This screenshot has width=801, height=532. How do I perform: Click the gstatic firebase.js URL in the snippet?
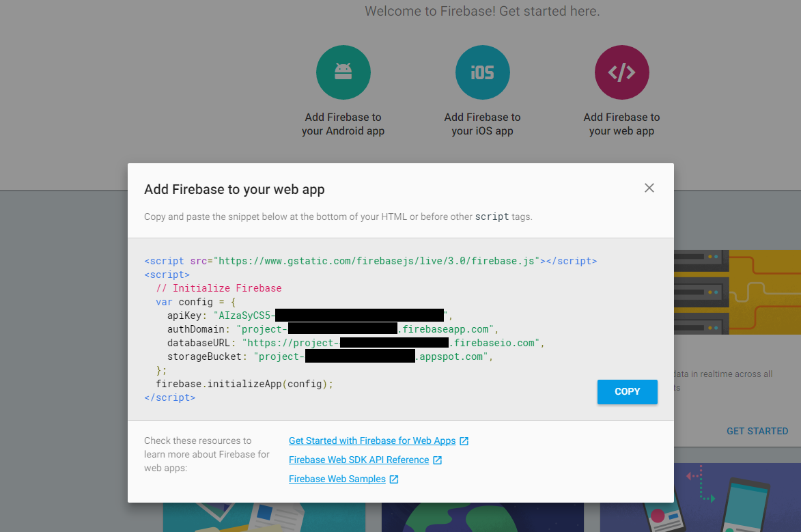click(378, 261)
